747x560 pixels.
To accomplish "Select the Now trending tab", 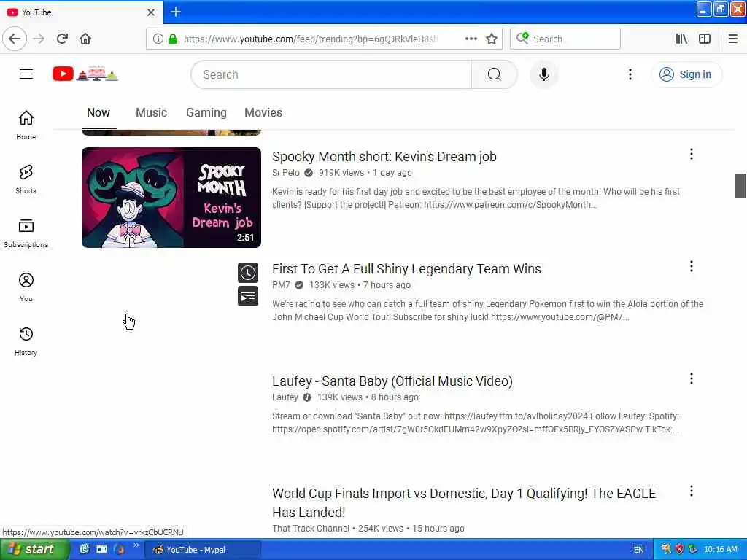I will (x=98, y=112).
